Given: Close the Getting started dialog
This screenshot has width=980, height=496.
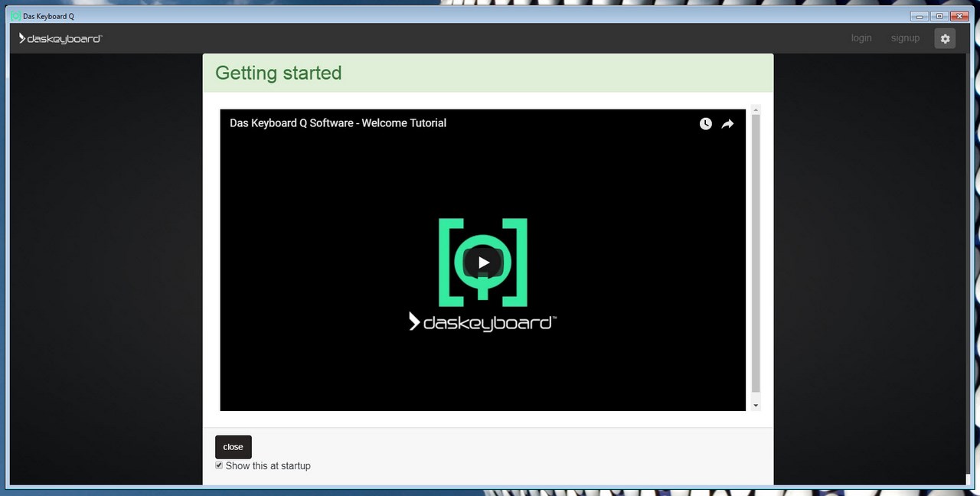Looking at the screenshot, I should point(233,447).
